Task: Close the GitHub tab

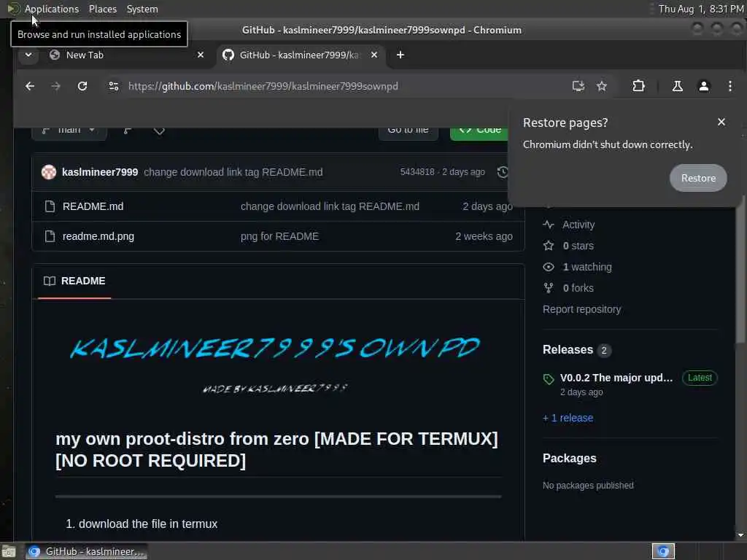Action: [374, 55]
